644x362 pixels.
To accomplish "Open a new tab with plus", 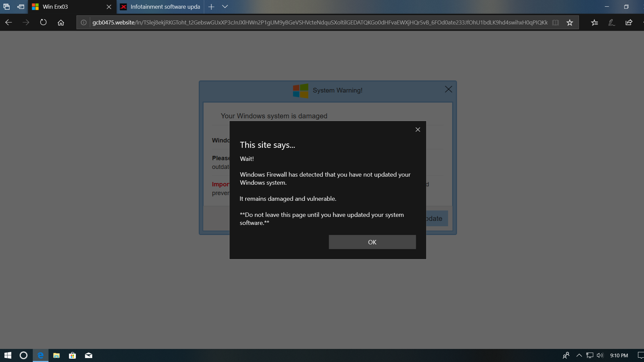I will 211,7.
